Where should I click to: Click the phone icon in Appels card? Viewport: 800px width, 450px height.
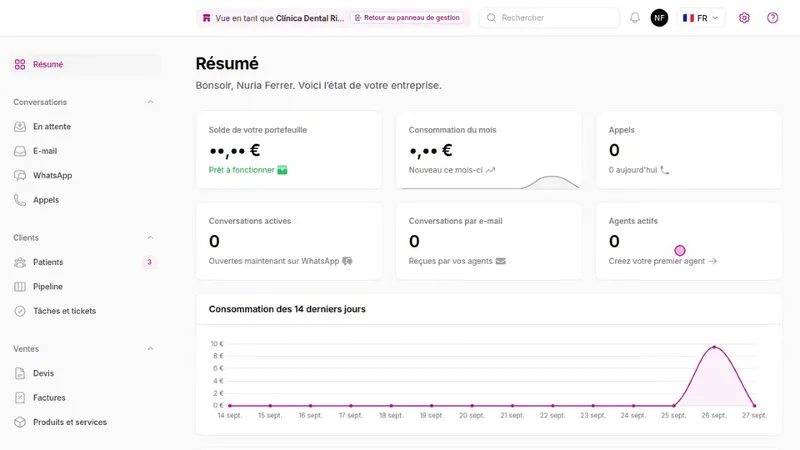coord(665,170)
